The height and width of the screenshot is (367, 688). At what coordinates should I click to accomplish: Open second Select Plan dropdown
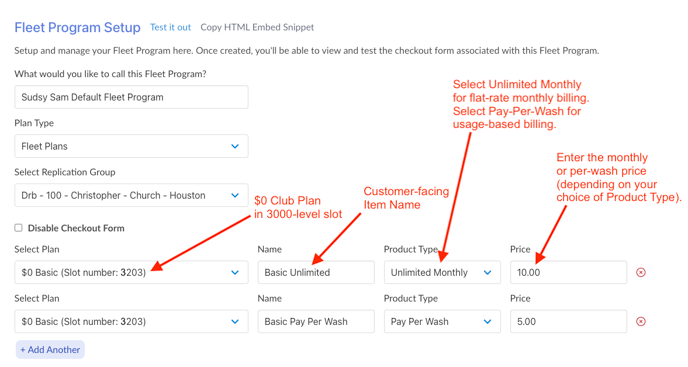tap(131, 322)
